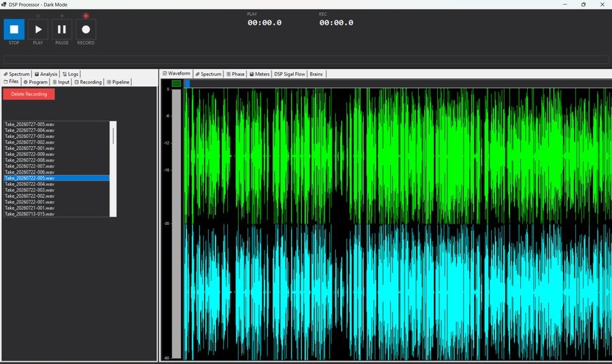
Task: Click the blue playhead marker above waveform
Action: coord(188,84)
